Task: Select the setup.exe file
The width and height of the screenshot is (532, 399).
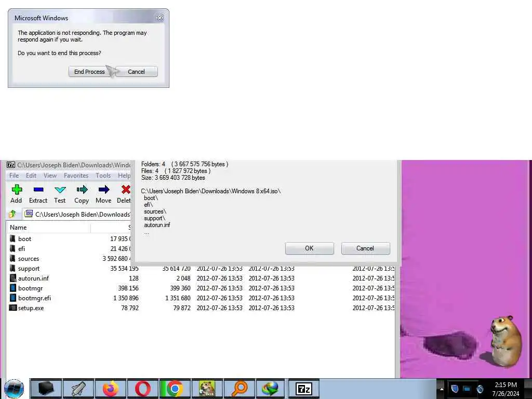Action: pos(201,308)
